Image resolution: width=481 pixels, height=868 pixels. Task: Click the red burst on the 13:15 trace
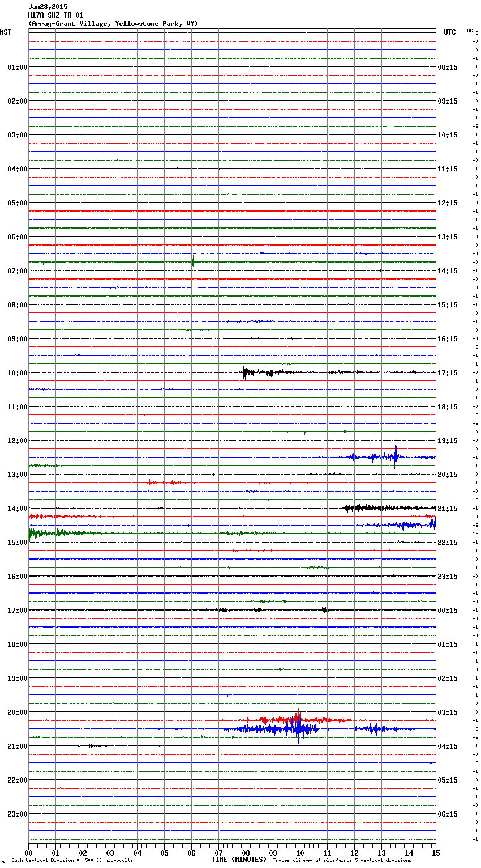pos(166,483)
